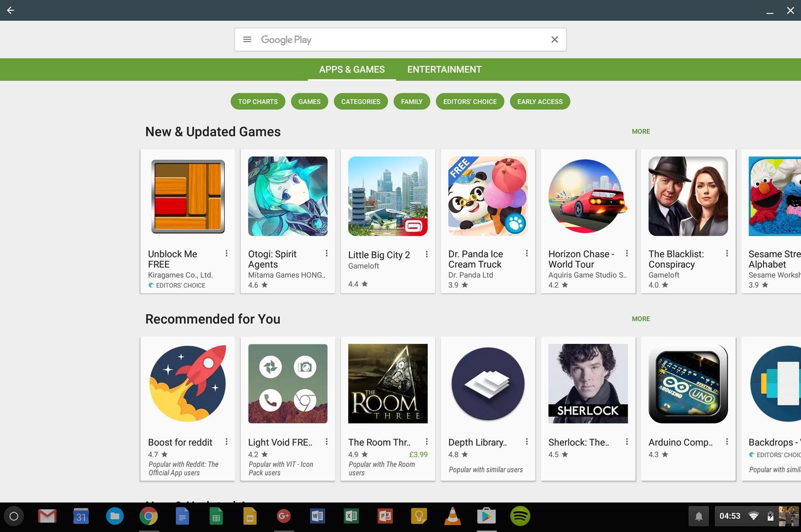Open Unblock Me FREE app thumbnail

pos(188,196)
